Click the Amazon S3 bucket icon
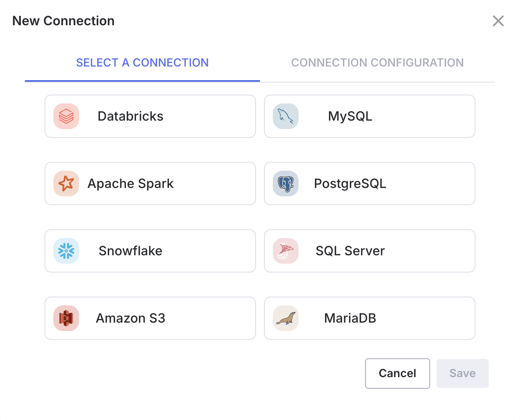The height and width of the screenshot is (420, 520). click(66, 318)
